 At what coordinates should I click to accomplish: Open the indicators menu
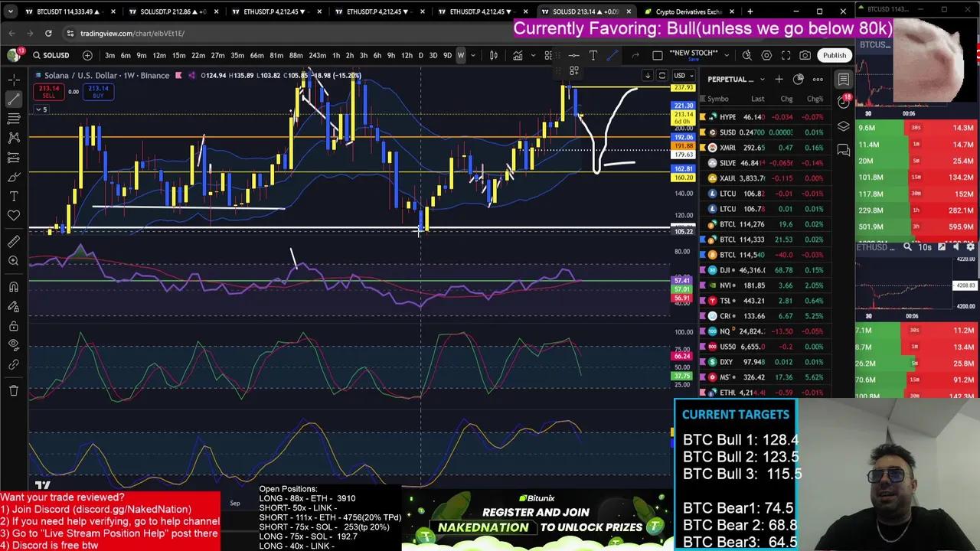[x=518, y=55]
